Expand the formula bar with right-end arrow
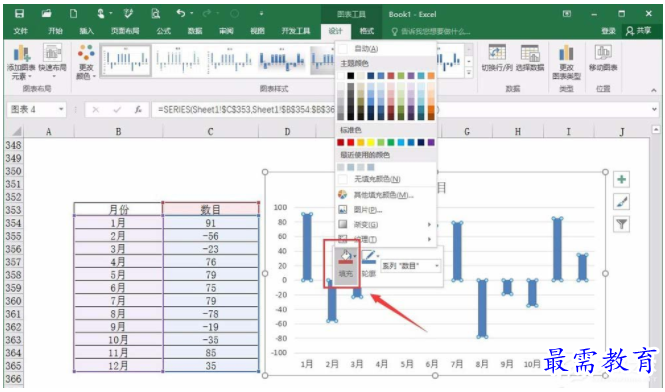Image resolution: width=665 pixels, height=392 pixels. point(654,109)
